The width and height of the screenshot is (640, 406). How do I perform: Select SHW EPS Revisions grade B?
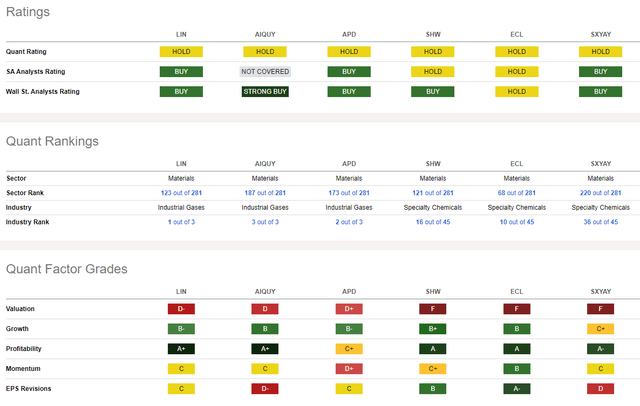click(x=433, y=389)
